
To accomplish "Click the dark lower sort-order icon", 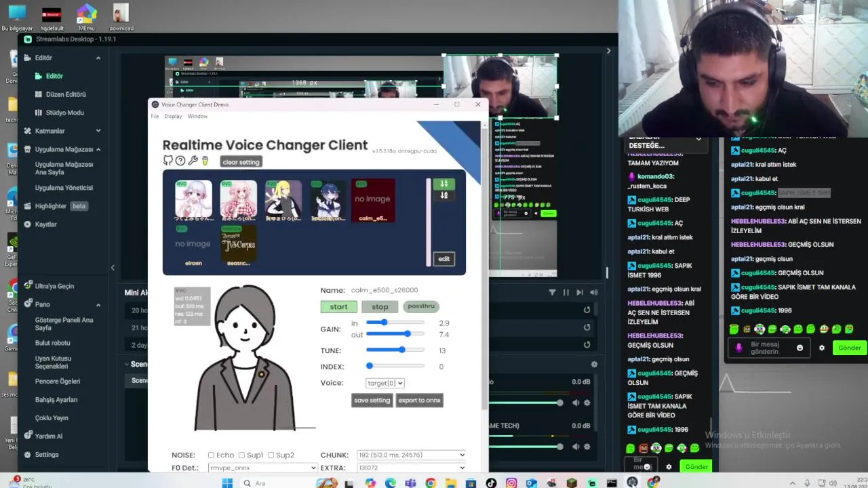I will pyautogui.click(x=444, y=195).
